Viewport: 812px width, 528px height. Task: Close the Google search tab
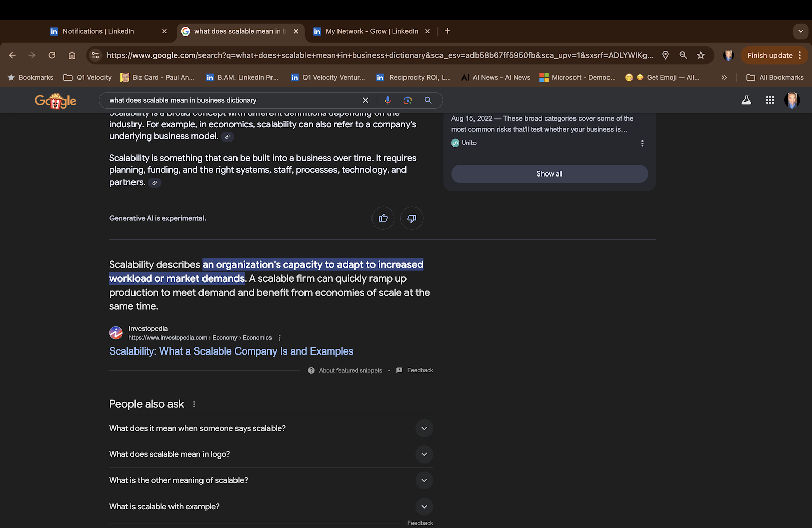pyautogui.click(x=296, y=31)
